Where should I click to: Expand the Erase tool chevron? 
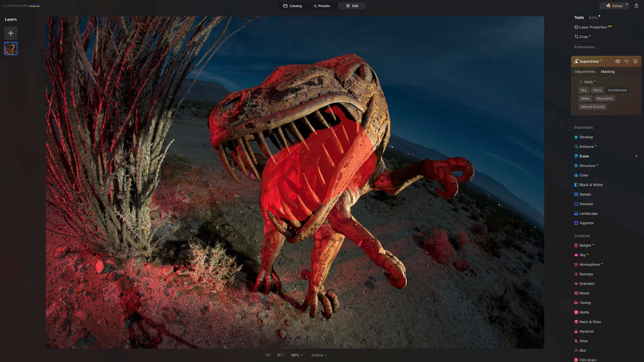(x=636, y=156)
